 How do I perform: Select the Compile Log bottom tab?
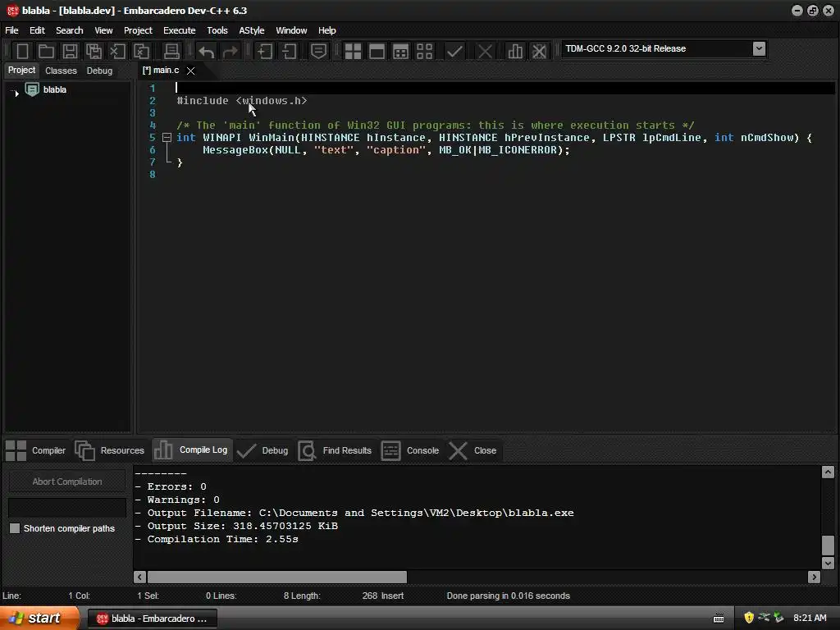tap(192, 450)
